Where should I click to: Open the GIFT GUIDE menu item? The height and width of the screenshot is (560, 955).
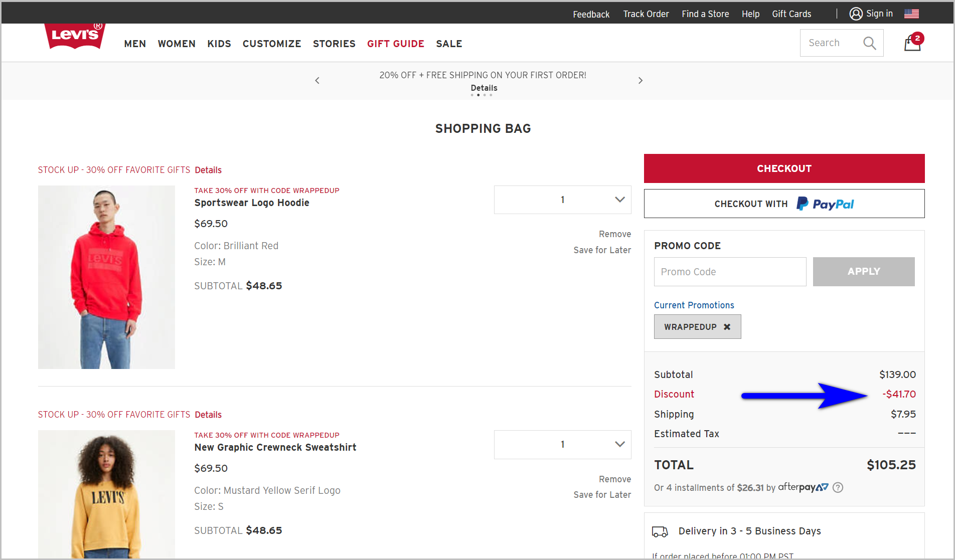[x=396, y=44]
